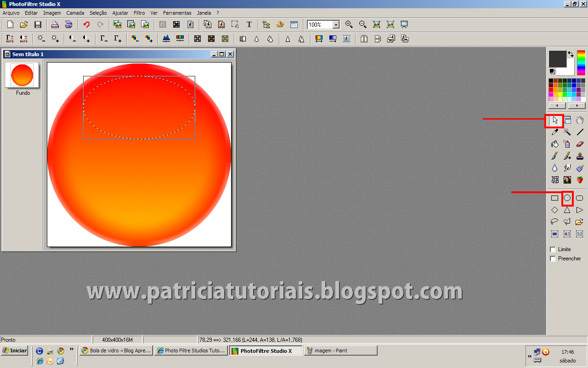Select the Pipette eyedropper tool
The height and width of the screenshot is (368, 588).
555,132
